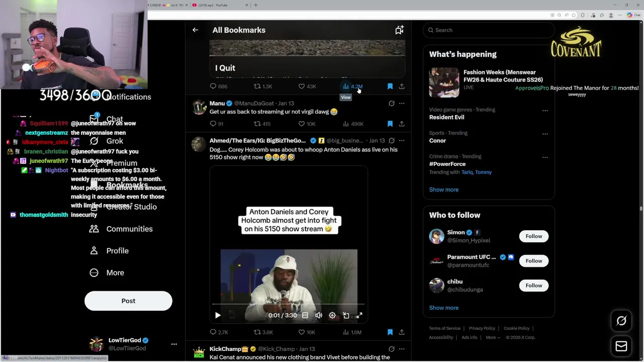This screenshot has height=362, width=644.
Task: Go back with the All Bookmarks arrow
Action: coord(195,30)
